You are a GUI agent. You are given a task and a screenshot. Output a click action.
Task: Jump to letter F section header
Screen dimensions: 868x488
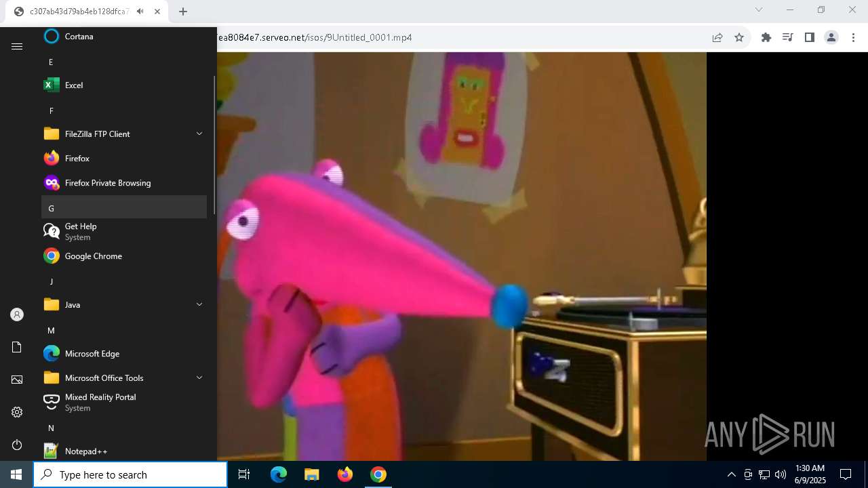tap(124, 110)
